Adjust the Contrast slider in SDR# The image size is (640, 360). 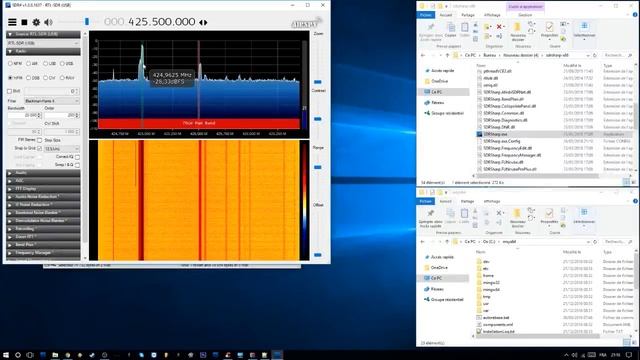pos(318,119)
